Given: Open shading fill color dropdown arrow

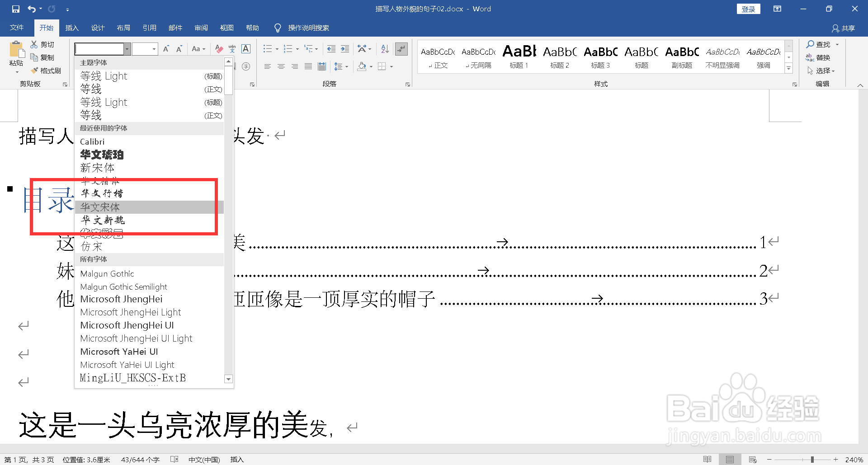Looking at the screenshot, I should point(371,66).
